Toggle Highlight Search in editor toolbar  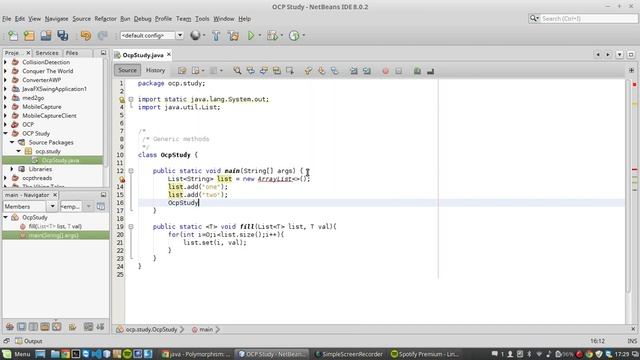277,71
